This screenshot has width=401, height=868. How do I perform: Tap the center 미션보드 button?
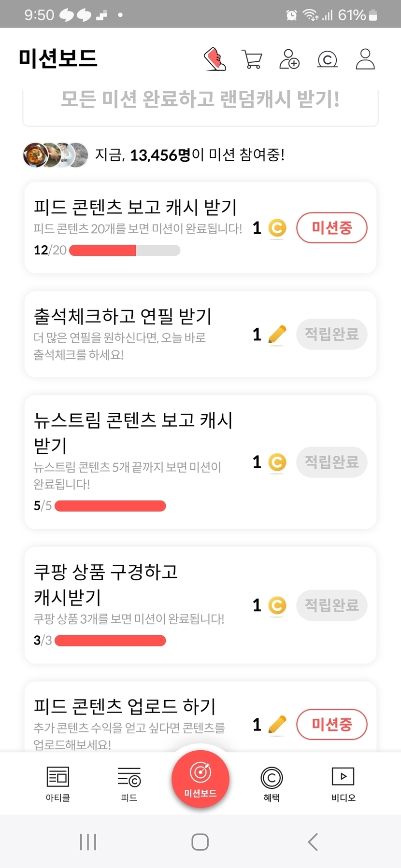click(x=200, y=779)
